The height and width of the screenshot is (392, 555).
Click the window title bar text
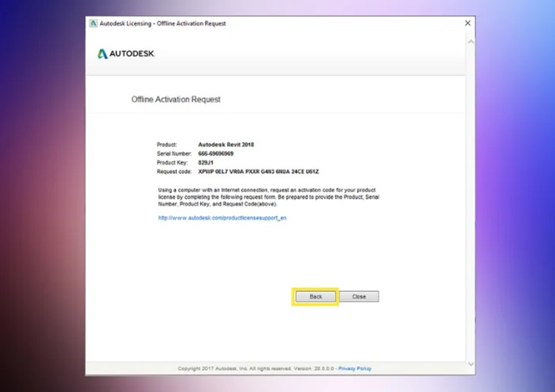pyautogui.click(x=163, y=24)
